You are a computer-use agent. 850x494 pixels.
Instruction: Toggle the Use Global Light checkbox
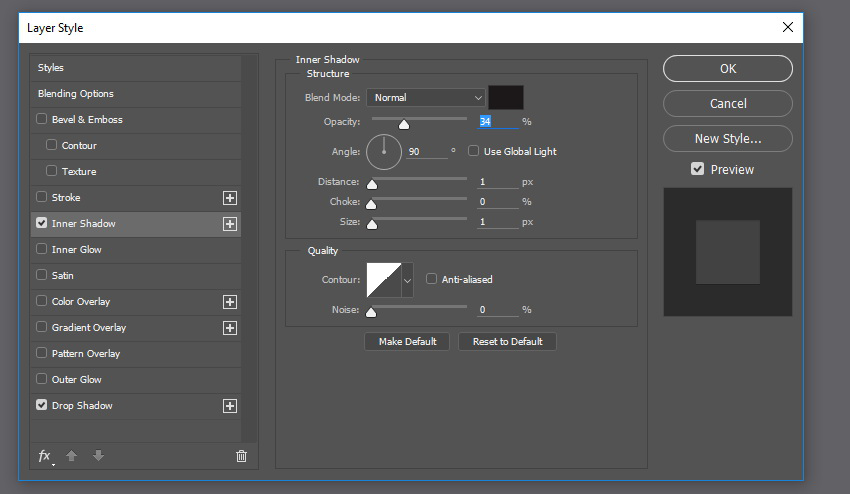point(473,151)
